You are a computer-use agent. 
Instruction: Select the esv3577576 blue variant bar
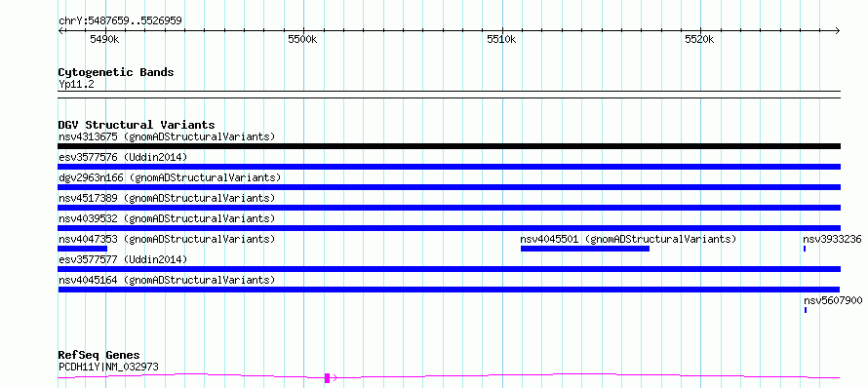click(x=449, y=167)
